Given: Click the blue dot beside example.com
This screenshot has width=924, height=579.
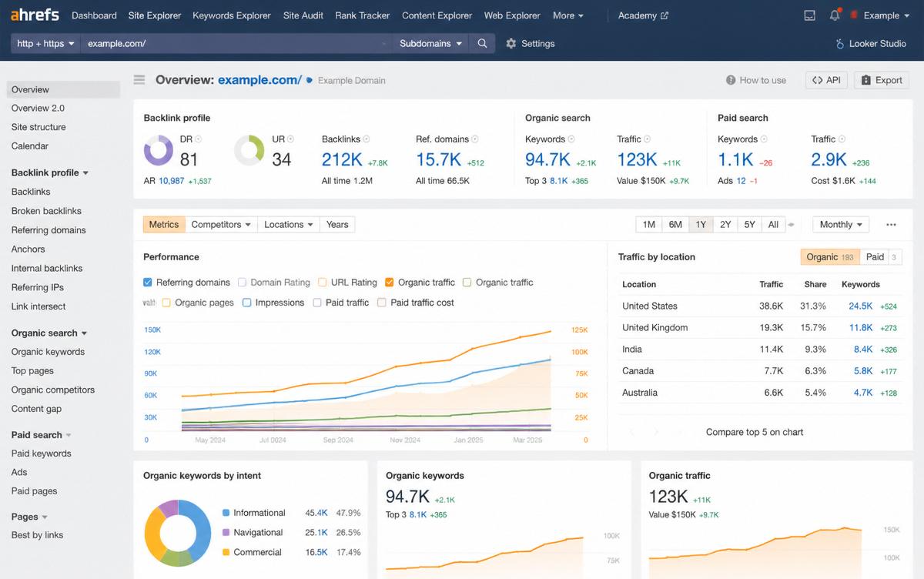Looking at the screenshot, I should pos(310,80).
